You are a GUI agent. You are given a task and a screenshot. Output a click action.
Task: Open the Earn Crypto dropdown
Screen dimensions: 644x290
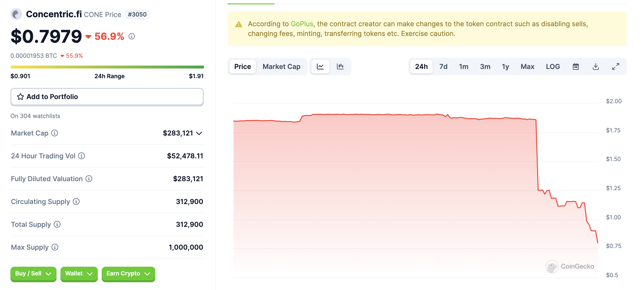coord(128,273)
